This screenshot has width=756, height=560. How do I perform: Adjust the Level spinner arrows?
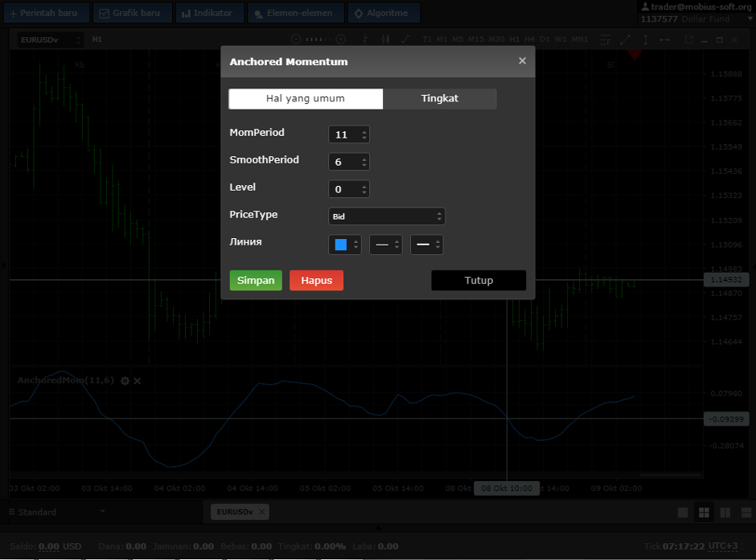(364, 189)
